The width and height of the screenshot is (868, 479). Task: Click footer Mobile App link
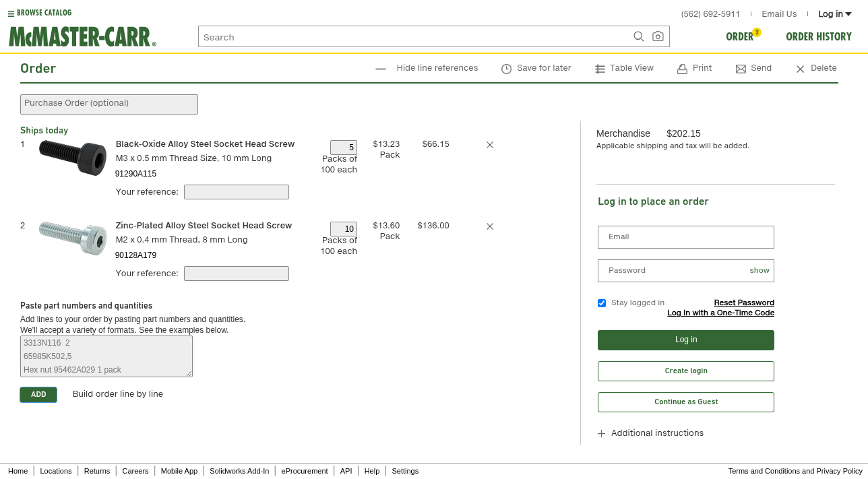tap(179, 471)
